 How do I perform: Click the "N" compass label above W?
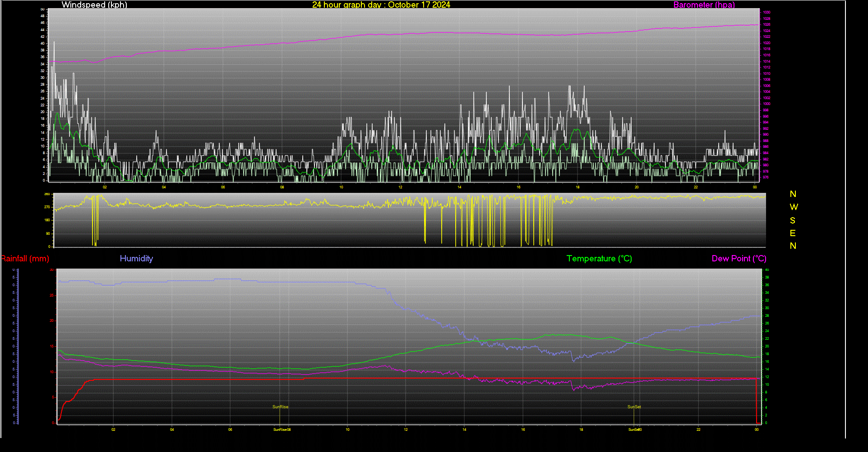793,194
